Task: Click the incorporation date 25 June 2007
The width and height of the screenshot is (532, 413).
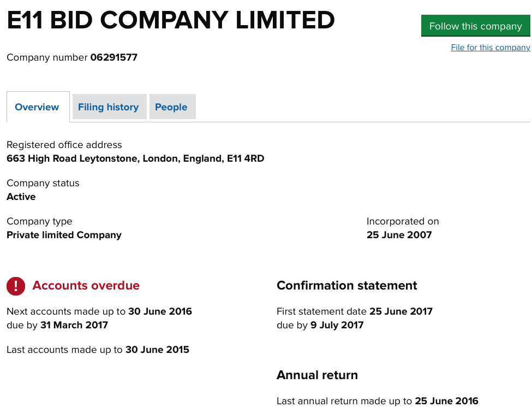Action: 399,235
